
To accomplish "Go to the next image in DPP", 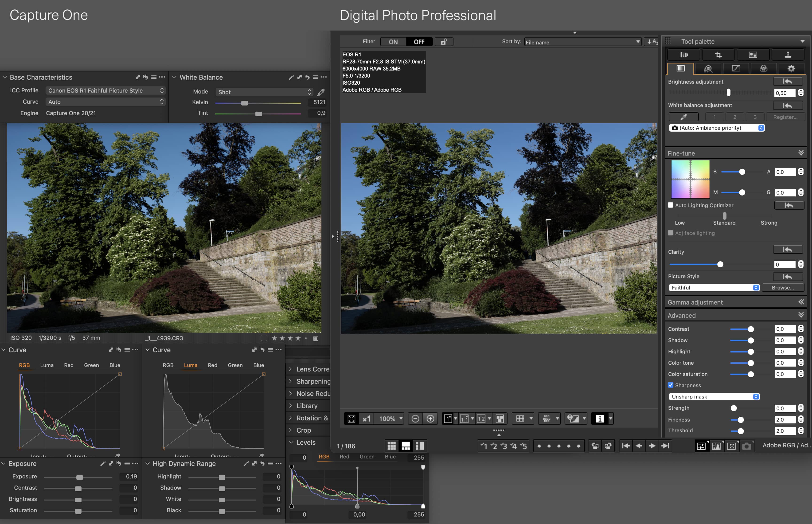I will (x=652, y=446).
